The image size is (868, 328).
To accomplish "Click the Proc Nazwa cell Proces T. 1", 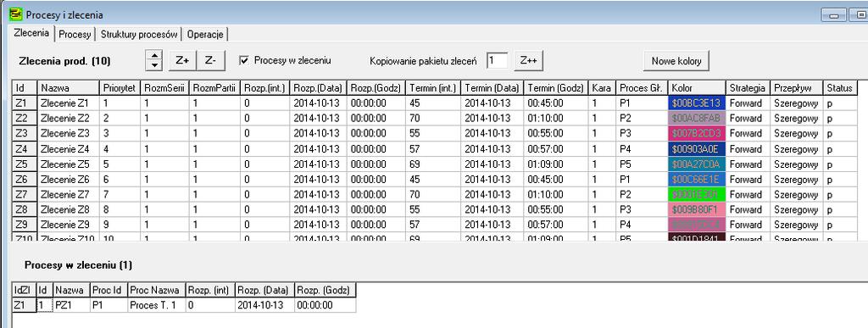I will 156,305.
